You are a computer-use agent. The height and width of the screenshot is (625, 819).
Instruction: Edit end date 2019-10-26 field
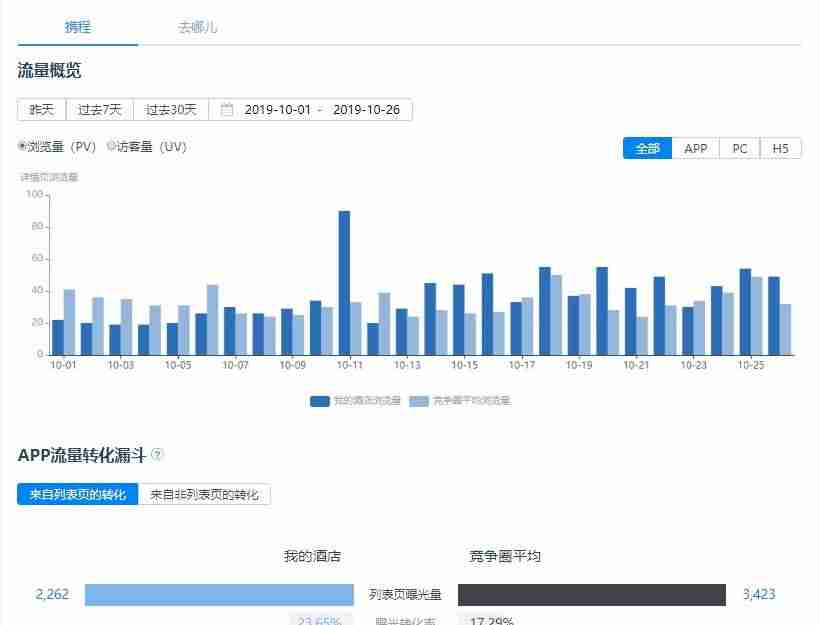click(366, 110)
